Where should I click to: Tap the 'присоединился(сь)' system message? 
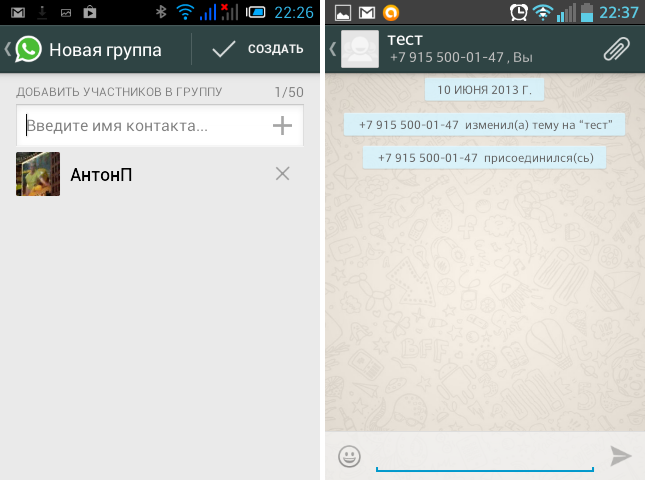(484, 158)
